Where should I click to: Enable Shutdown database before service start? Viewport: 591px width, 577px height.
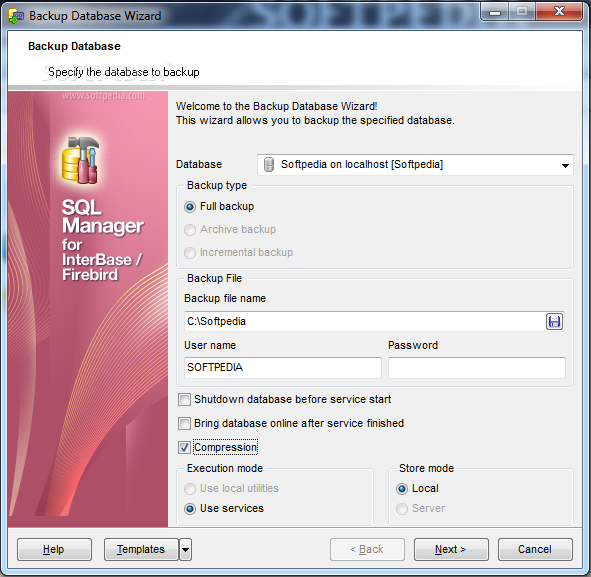(184, 399)
